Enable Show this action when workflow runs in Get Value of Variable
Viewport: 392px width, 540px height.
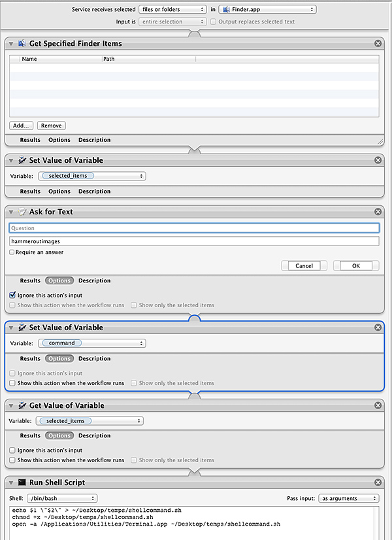[12, 460]
